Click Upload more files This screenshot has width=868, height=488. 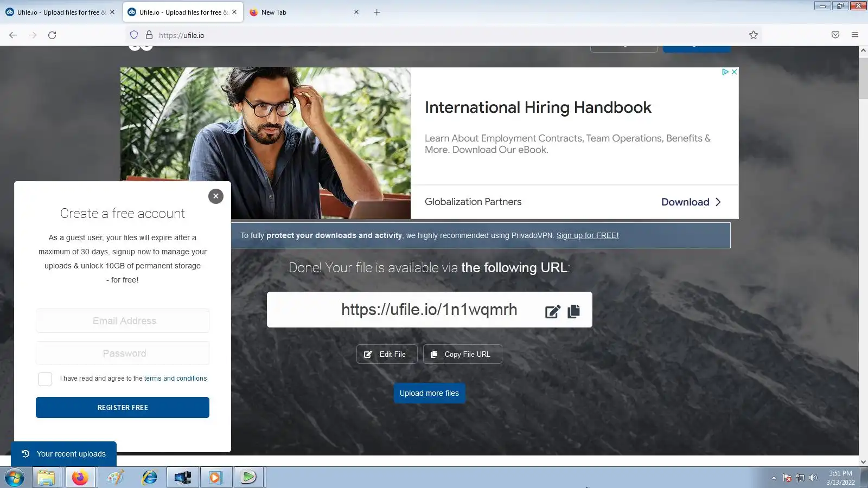(x=429, y=393)
